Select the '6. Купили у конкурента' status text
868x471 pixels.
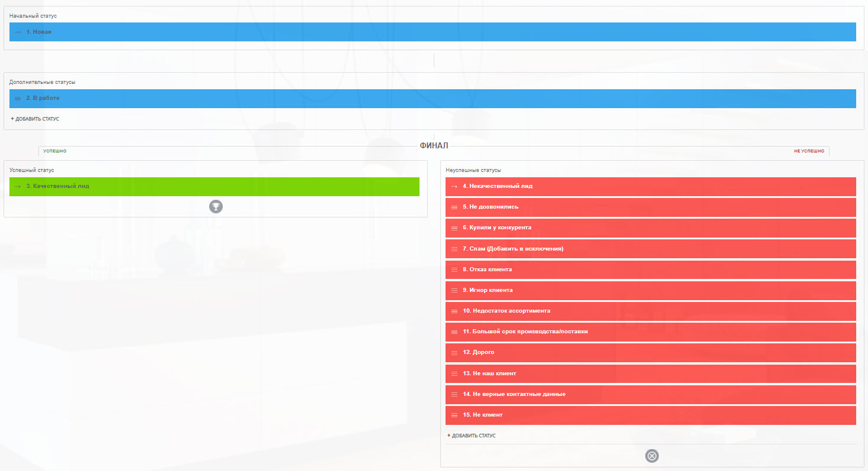pyautogui.click(x=497, y=228)
